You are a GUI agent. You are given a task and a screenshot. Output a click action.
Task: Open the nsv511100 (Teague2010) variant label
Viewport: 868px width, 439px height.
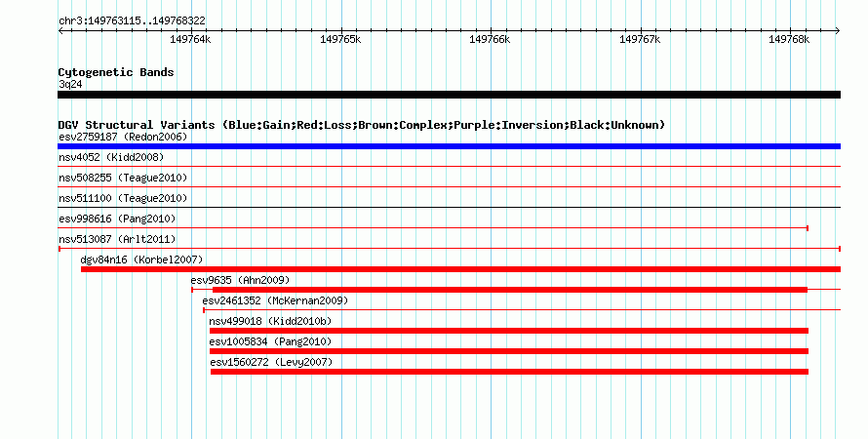point(123,198)
